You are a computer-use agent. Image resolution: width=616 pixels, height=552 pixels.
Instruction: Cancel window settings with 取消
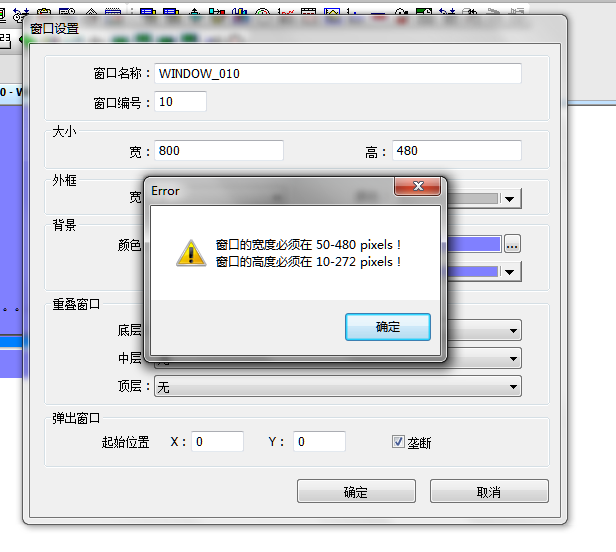tap(489, 491)
